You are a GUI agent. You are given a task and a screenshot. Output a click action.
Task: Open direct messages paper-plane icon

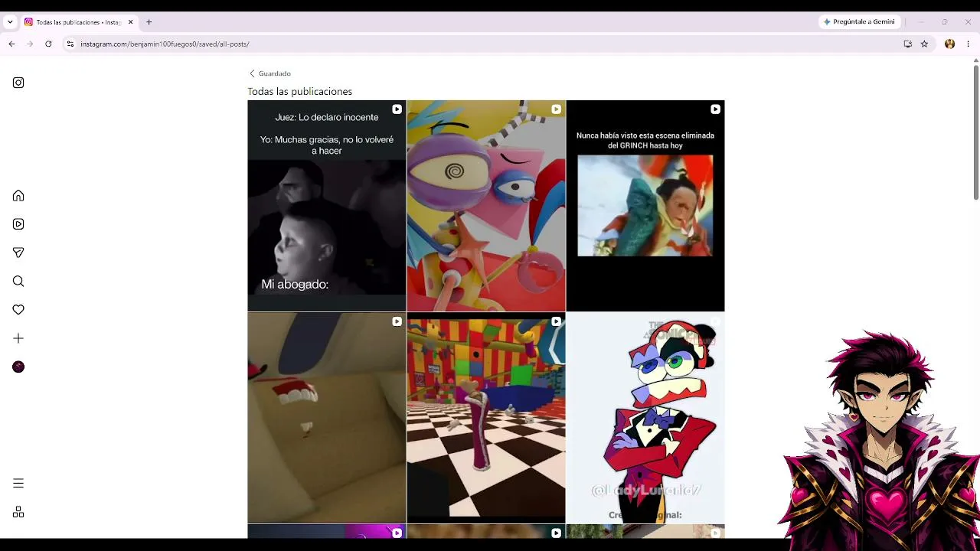coord(18,253)
